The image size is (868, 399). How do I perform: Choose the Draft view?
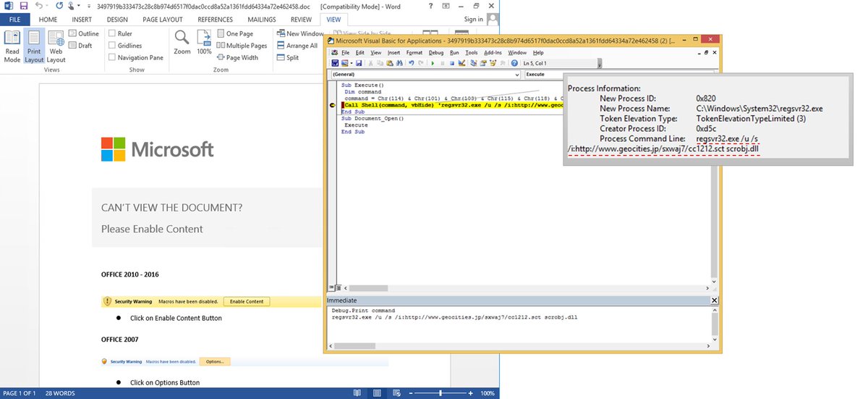[x=80, y=46]
